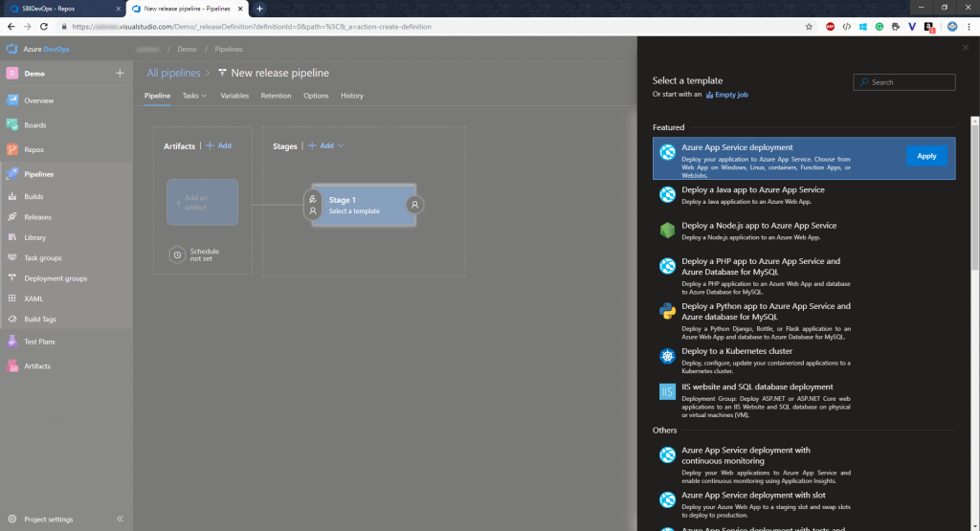Open the Task groups sidebar icon
The image size is (980, 531).
pyautogui.click(x=11, y=257)
